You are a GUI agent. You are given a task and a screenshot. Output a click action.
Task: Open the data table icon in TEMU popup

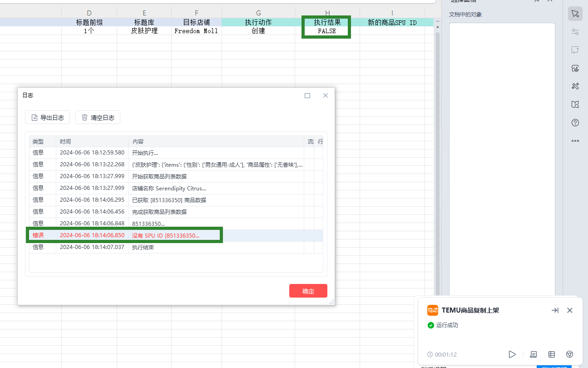552,354
